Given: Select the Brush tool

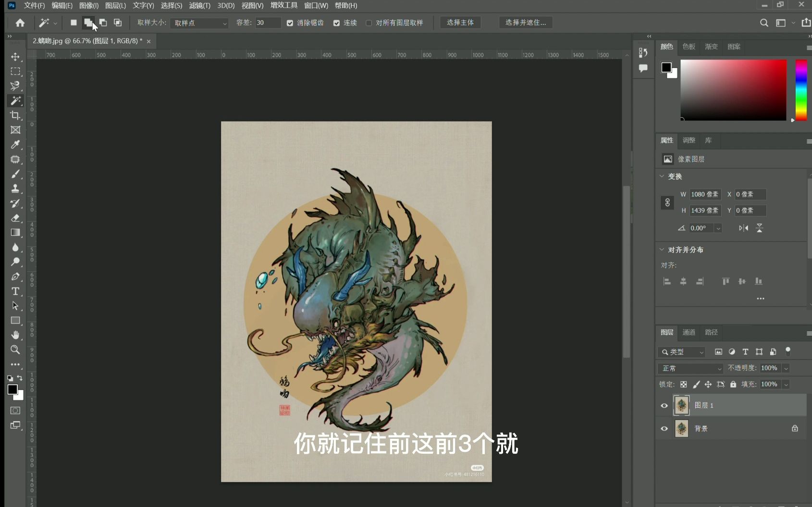Looking at the screenshot, I should pyautogui.click(x=15, y=174).
